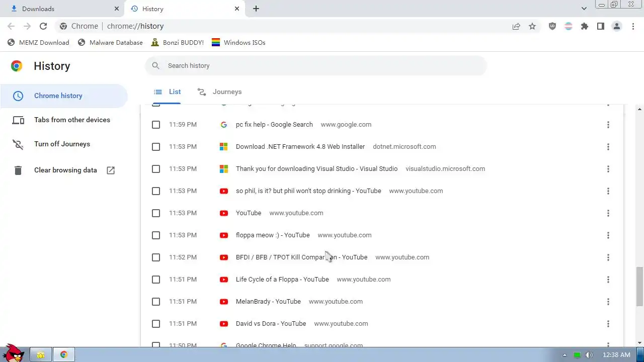
Task: Select the MelanBrady entry checkbox
Action: (156, 302)
